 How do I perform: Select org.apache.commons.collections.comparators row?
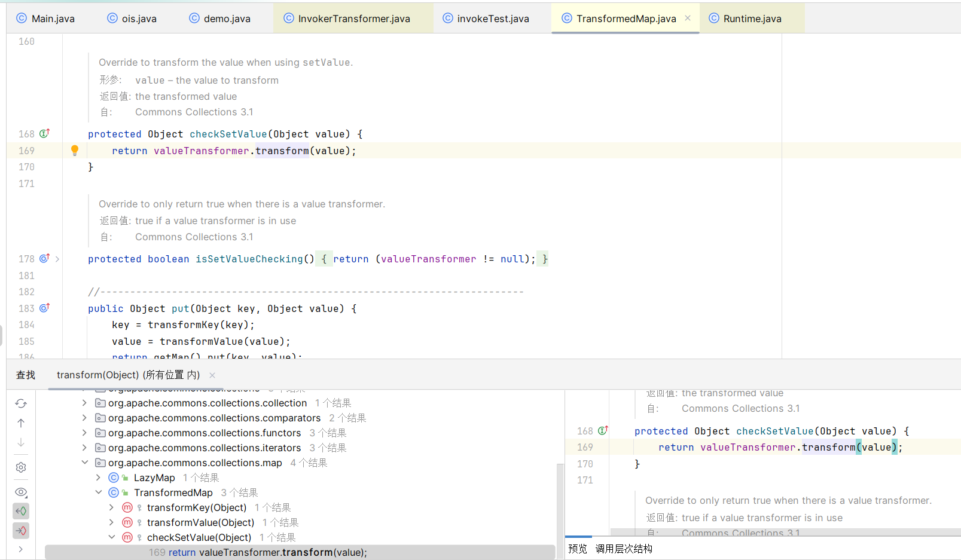point(215,418)
